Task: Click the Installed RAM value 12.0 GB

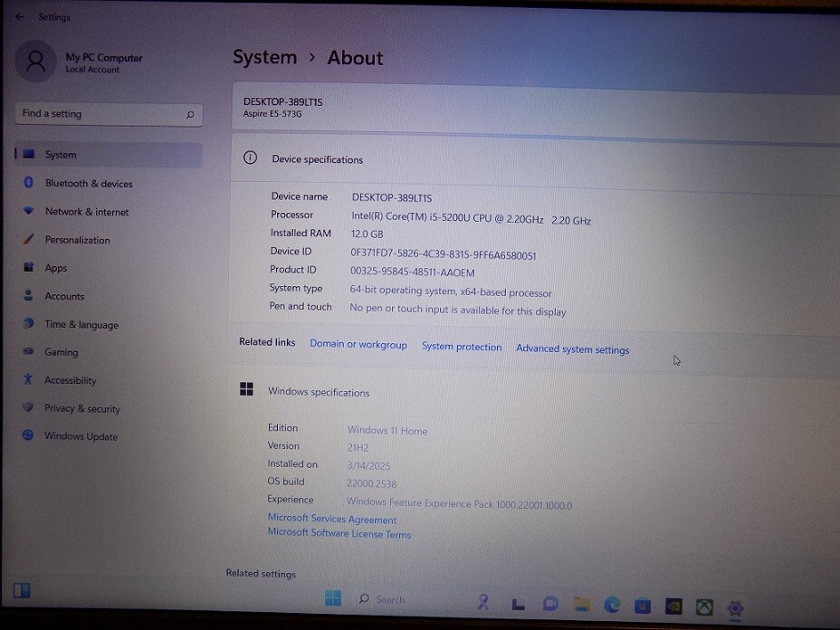Action: click(367, 234)
